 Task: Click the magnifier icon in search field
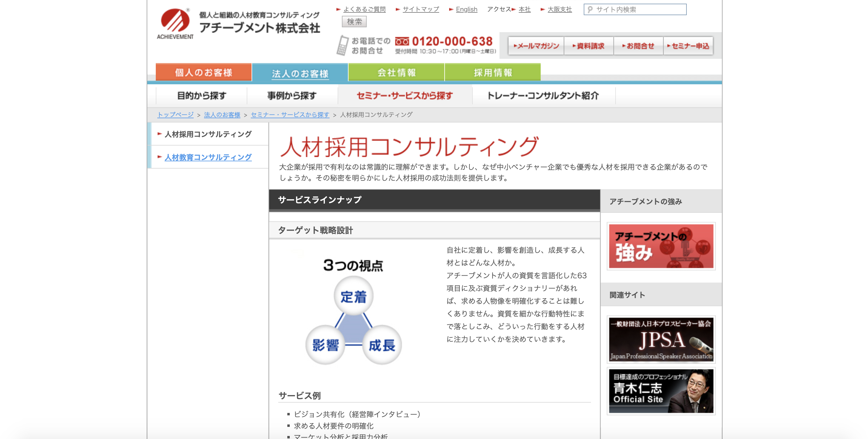coord(590,9)
